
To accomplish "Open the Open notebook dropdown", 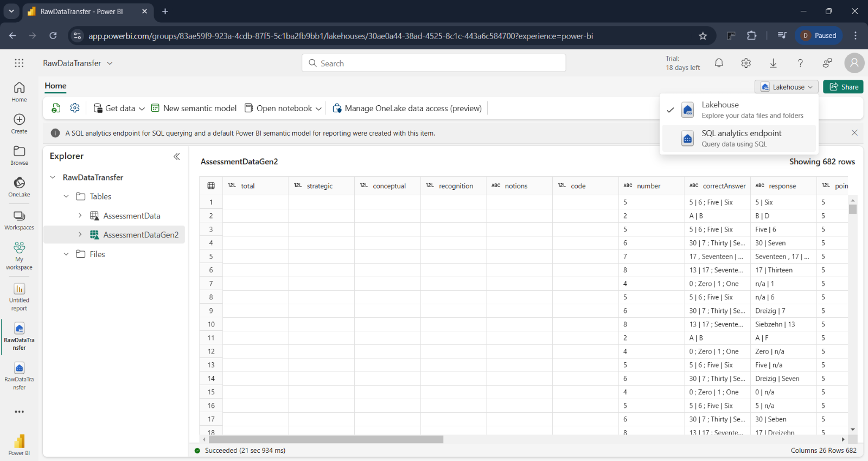I will 283,108.
